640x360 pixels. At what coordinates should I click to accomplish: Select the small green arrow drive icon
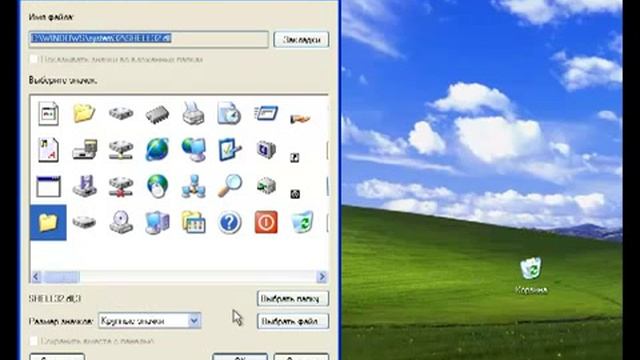[266, 186]
